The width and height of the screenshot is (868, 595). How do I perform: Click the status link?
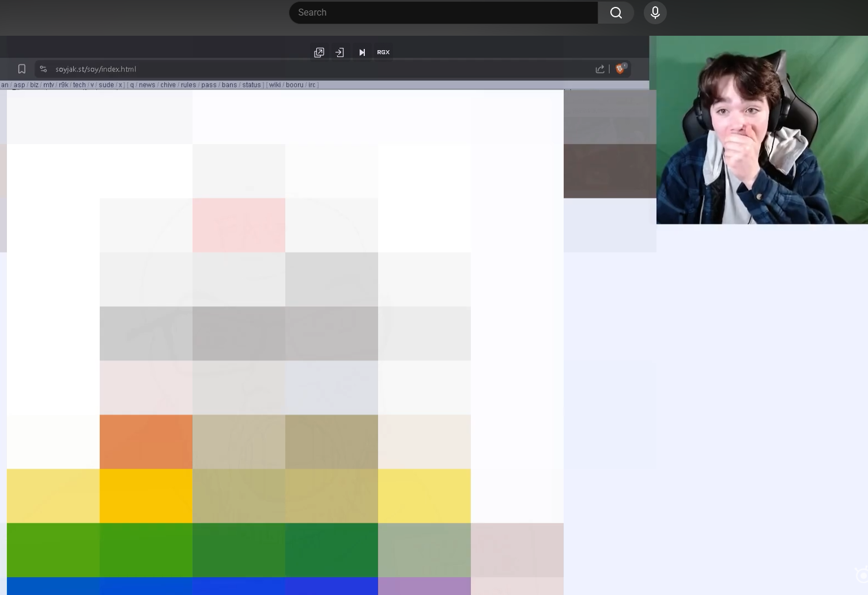click(251, 85)
